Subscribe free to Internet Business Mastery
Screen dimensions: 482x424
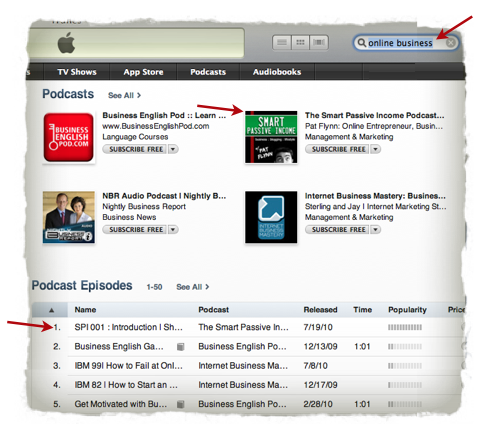tap(337, 229)
